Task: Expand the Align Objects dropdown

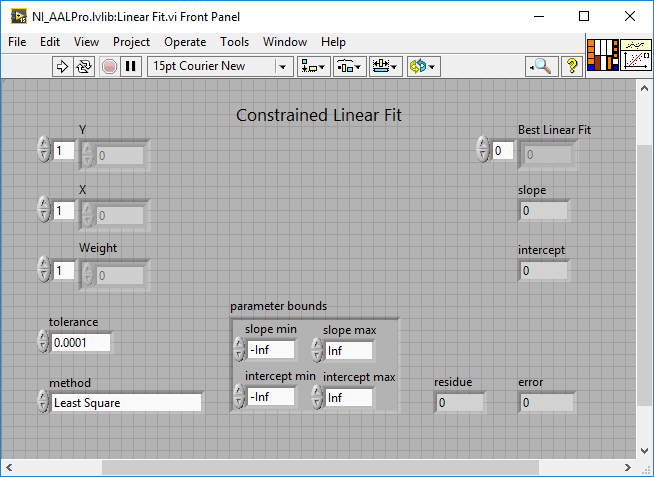Action: 315,67
